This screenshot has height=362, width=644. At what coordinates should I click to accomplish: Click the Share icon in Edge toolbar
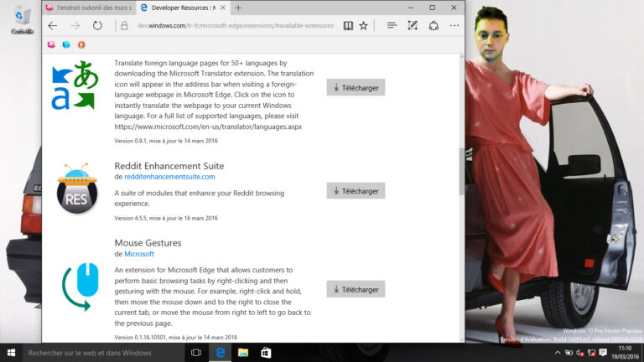click(434, 26)
